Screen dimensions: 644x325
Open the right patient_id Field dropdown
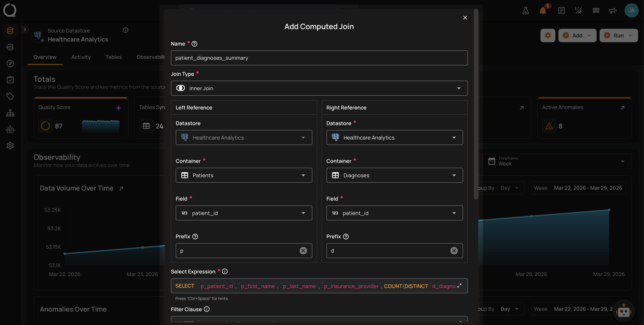coord(395,213)
